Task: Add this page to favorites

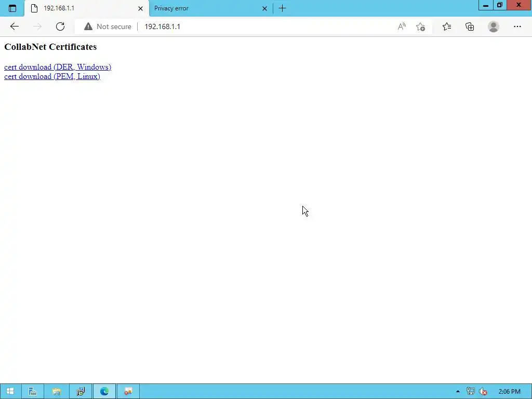Action: tap(420, 26)
